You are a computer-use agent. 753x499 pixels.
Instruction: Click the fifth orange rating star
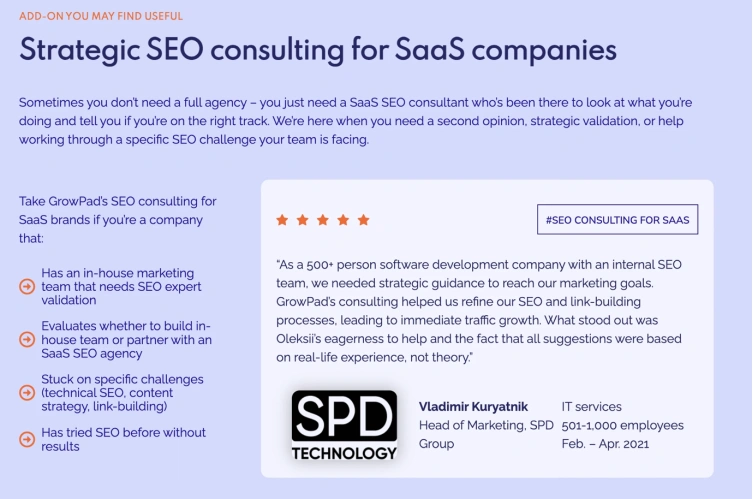click(x=363, y=219)
